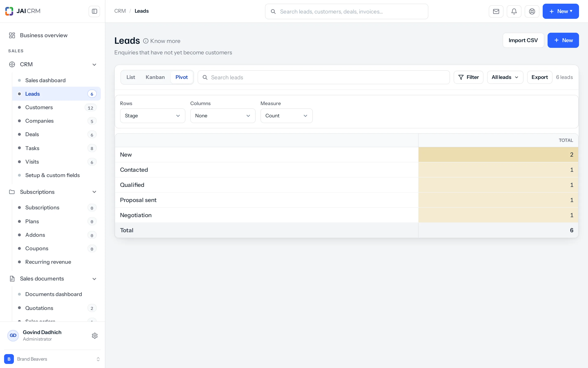Click the Sales documents file icon

[12, 279]
